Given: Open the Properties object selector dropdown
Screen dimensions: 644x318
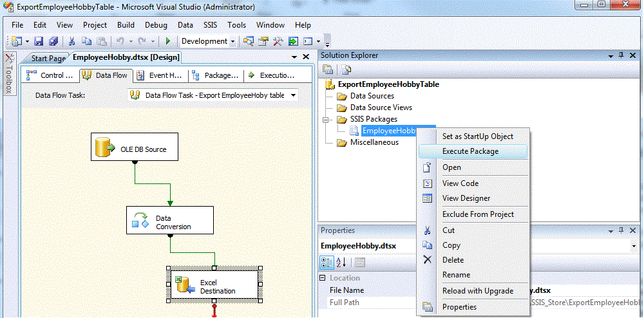Looking at the screenshot, I should tap(633, 246).
